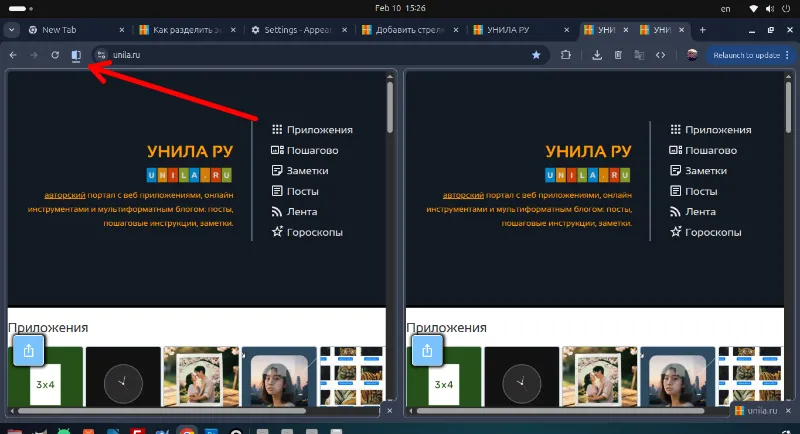Open the tab search dropdown arrow
Viewport: 800px width, 434px height.
tap(11, 30)
